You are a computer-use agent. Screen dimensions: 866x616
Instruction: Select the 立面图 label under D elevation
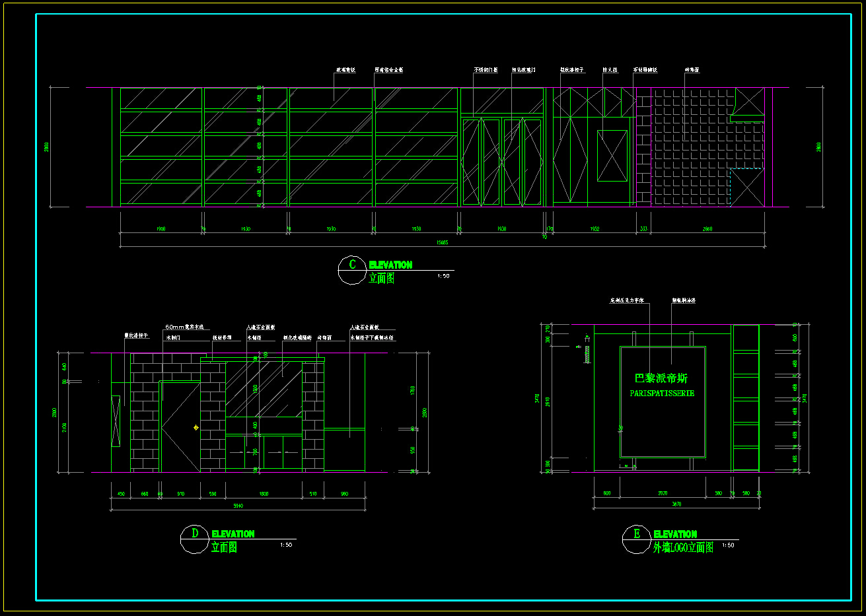pyautogui.click(x=224, y=547)
